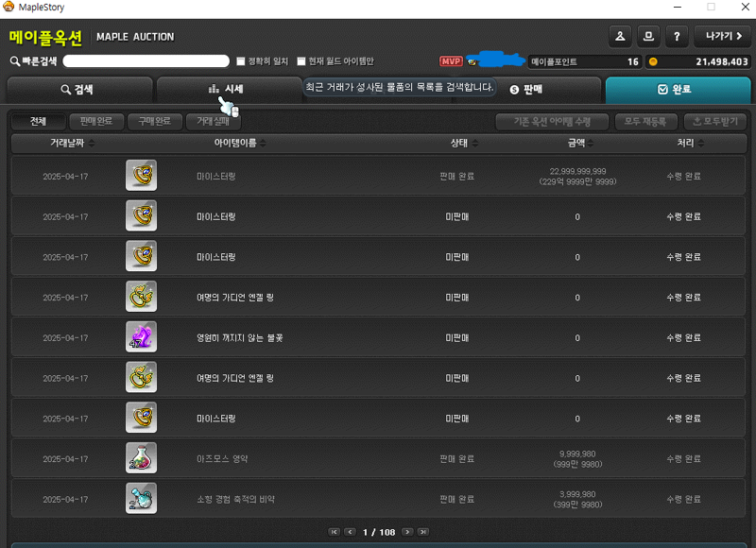Sort by 아이템이름 column arrows
The image size is (756, 548).
(x=263, y=144)
